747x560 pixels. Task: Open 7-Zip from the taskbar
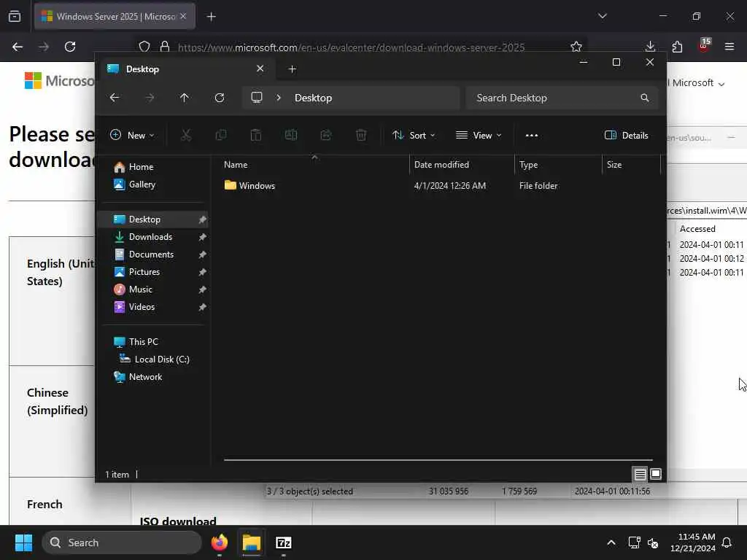point(284,542)
